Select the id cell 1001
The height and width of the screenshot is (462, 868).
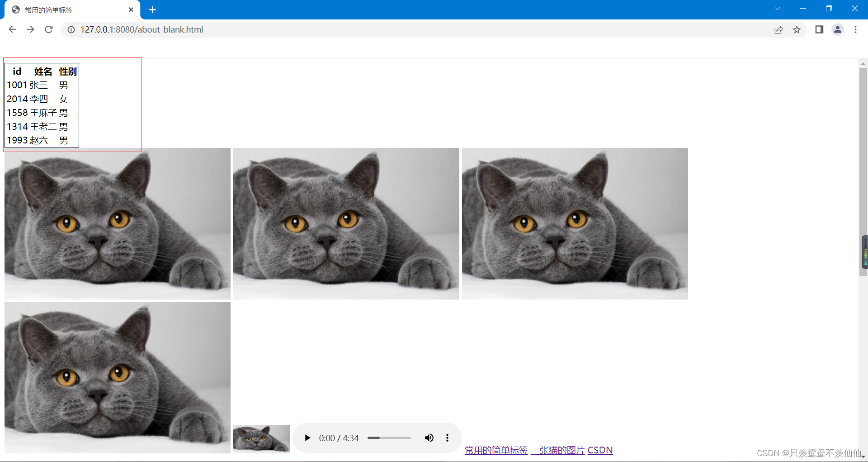click(17, 85)
